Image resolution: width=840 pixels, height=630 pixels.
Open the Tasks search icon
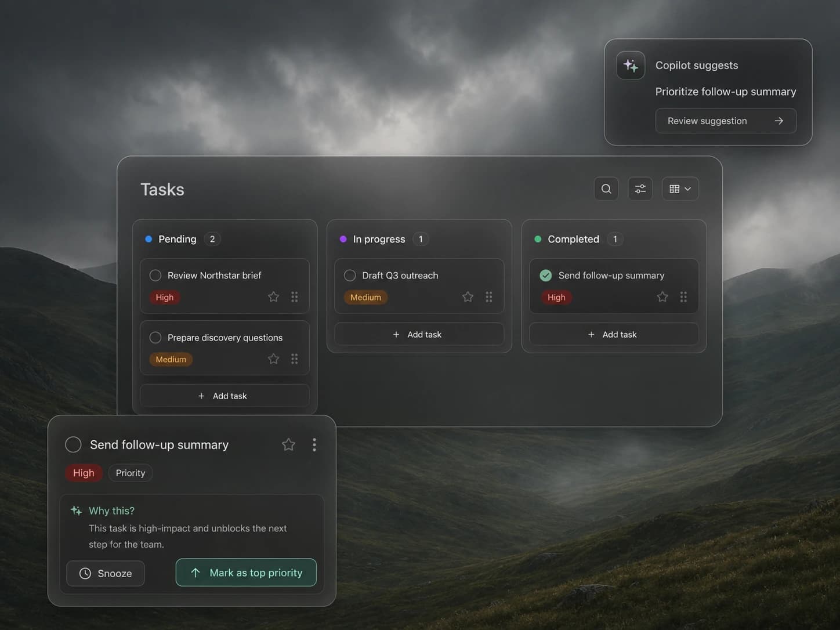[606, 189]
